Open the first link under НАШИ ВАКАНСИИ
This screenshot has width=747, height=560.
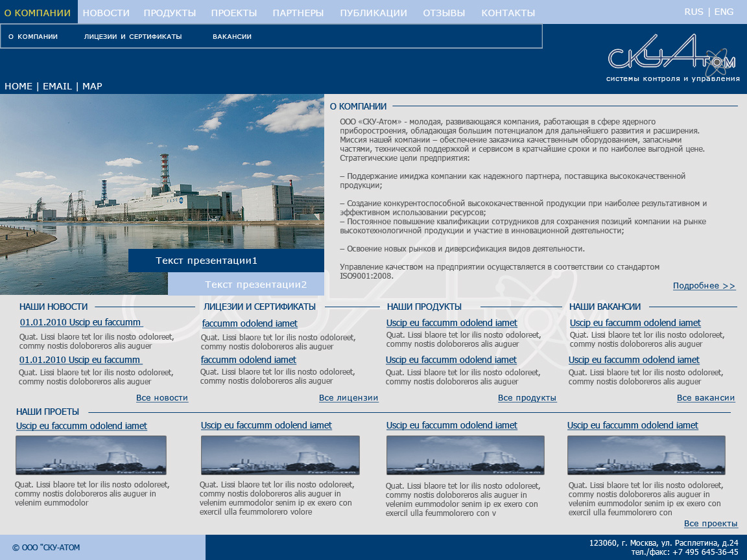(635, 323)
